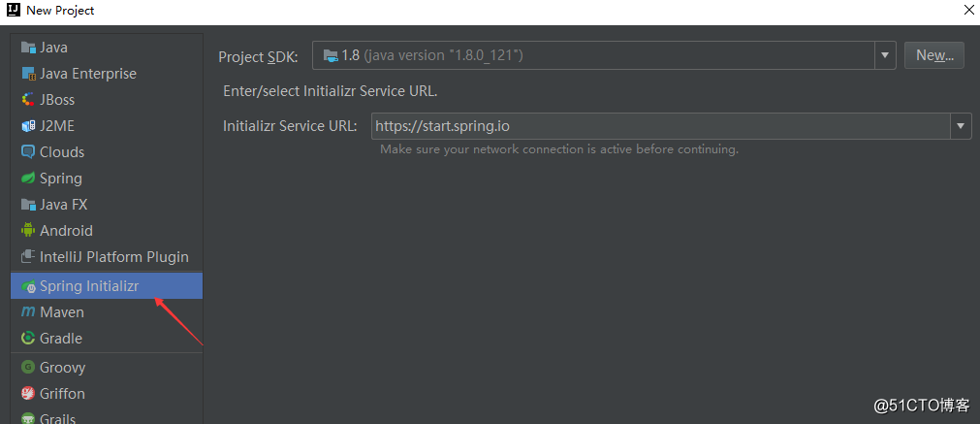Click the 'New Project' window title

(60, 11)
